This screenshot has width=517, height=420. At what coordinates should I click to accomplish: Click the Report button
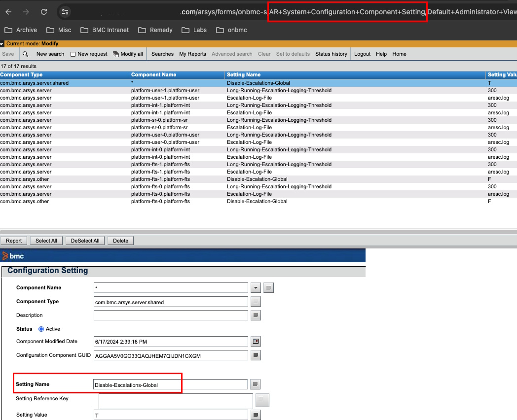coord(13,241)
